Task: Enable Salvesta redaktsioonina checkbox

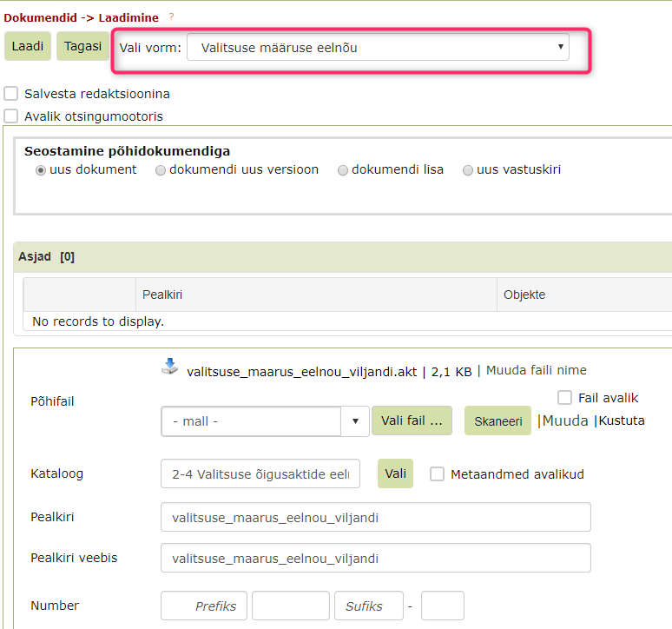Action: coord(11,94)
